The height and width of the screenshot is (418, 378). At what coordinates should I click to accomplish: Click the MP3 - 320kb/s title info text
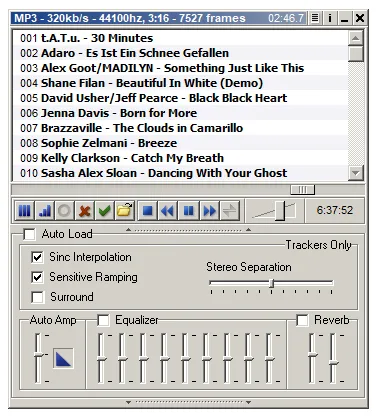tap(130, 18)
